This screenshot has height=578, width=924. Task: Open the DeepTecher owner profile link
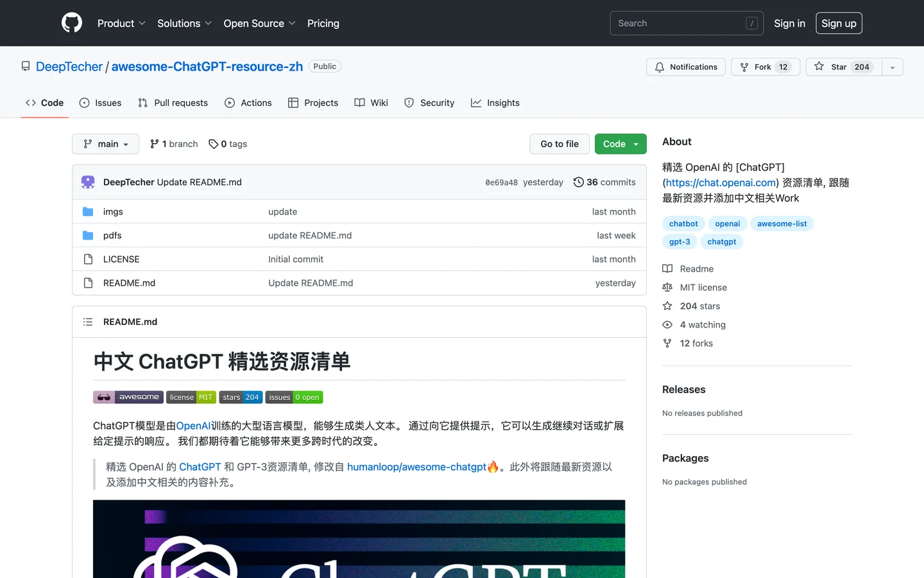point(69,67)
